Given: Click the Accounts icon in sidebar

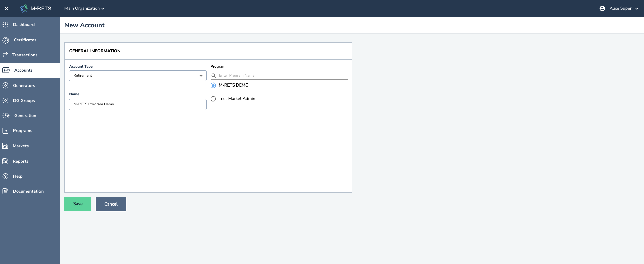Looking at the screenshot, I should coord(6,70).
